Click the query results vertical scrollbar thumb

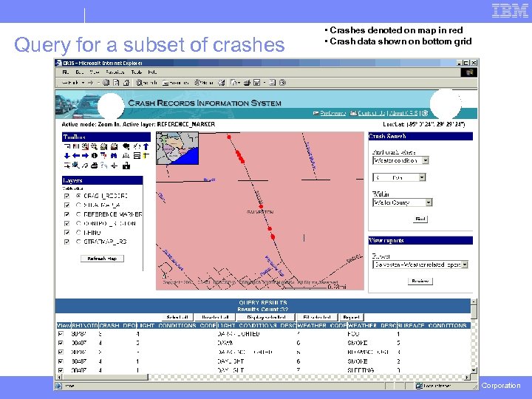[474, 312]
